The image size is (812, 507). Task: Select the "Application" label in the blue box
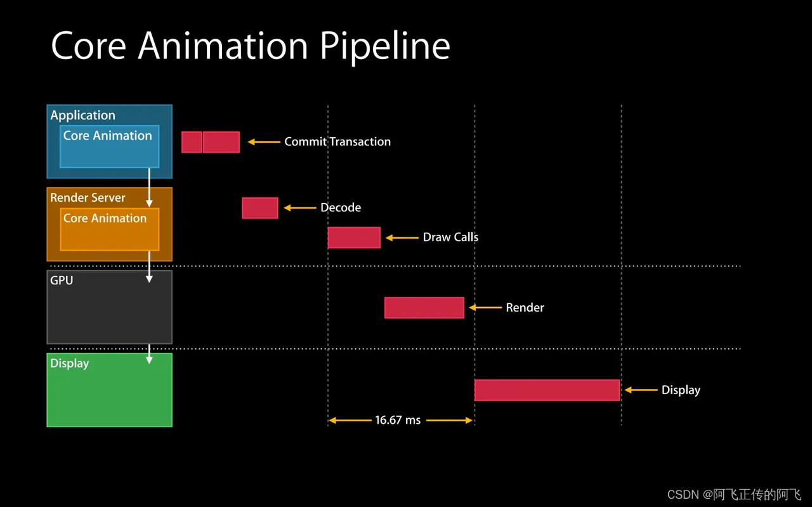82,115
